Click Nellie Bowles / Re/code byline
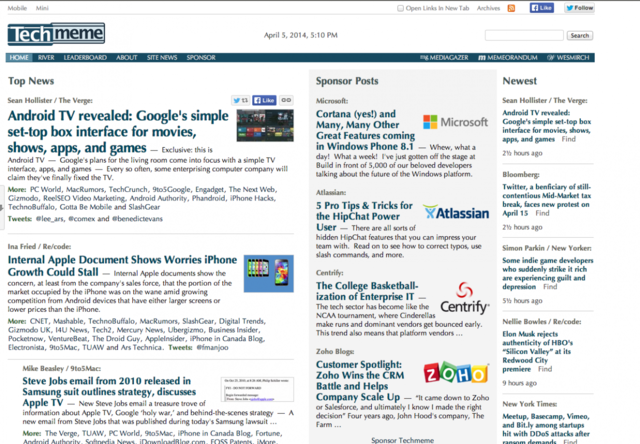This screenshot has height=444, width=640. coord(542,322)
